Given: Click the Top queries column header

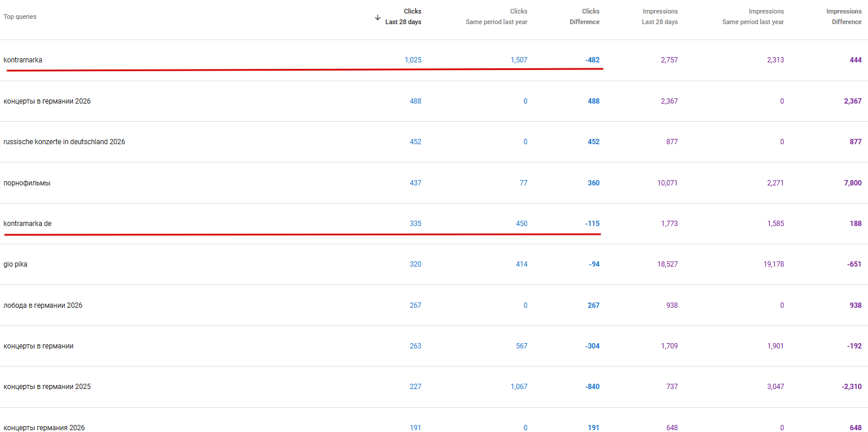Looking at the screenshot, I should [20, 16].
